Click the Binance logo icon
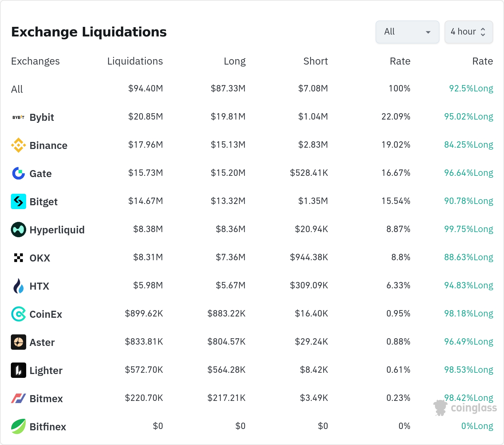The width and height of the screenshot is (504, 445). click(x=19, y=145)
